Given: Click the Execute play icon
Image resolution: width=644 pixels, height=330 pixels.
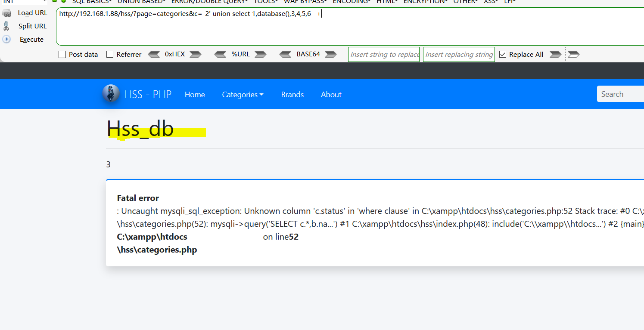Looking at the screenshot, I should point(6,39).
